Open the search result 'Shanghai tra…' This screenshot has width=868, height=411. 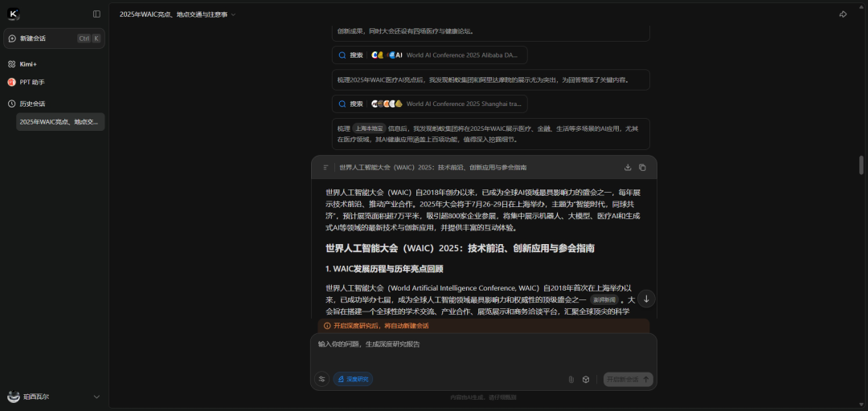429,104
